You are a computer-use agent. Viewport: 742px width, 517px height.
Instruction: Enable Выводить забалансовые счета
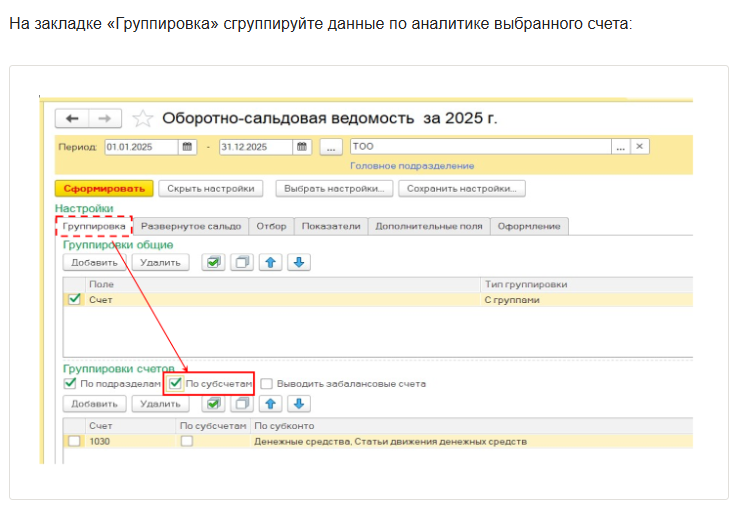coord(267,384)
